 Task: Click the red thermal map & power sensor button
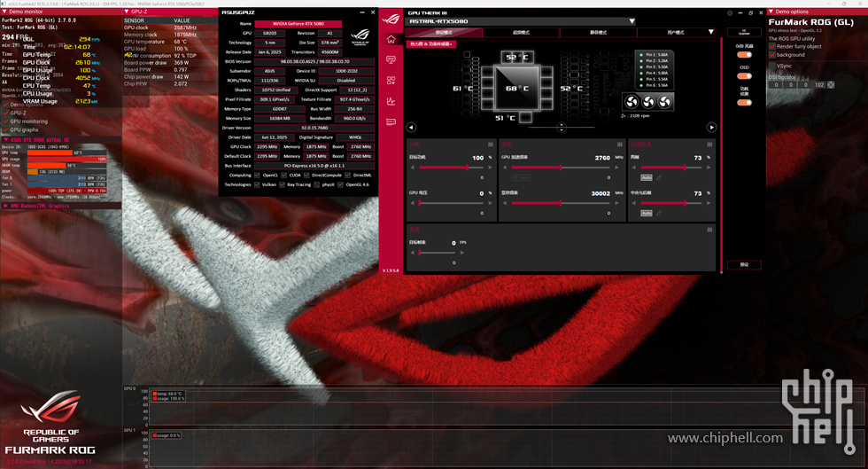pyautogui.click(x=431, y=43)
